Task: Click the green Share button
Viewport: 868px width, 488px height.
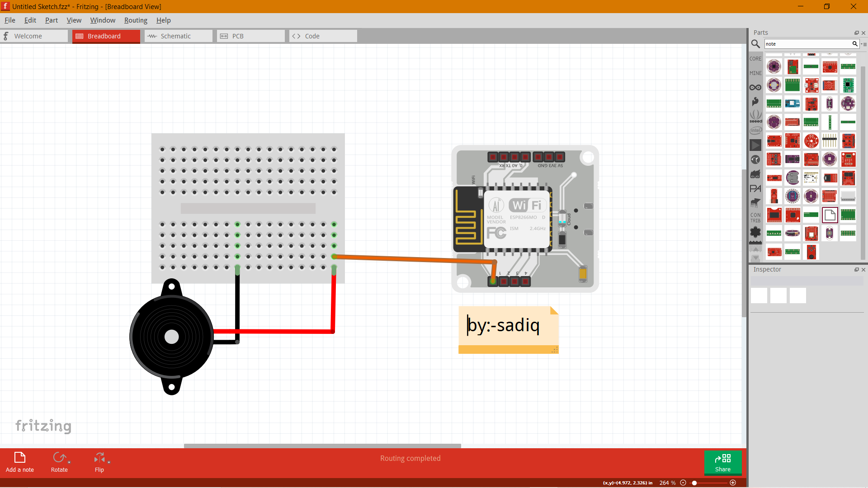Action: coord(723,463)
